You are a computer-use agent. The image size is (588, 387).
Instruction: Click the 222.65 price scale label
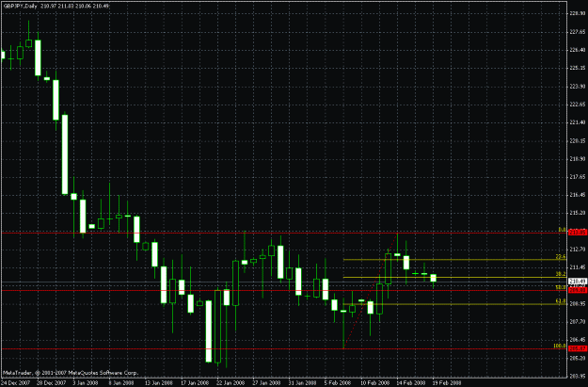coord(577,105)
